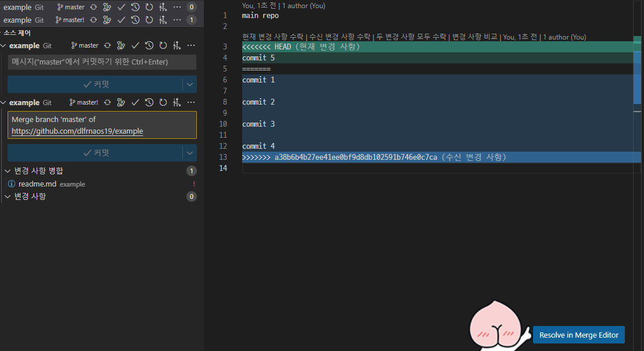Click the info icon beside readme.md
The height and width of the screenshot is (351, 644).
click(x=12, y=184)
